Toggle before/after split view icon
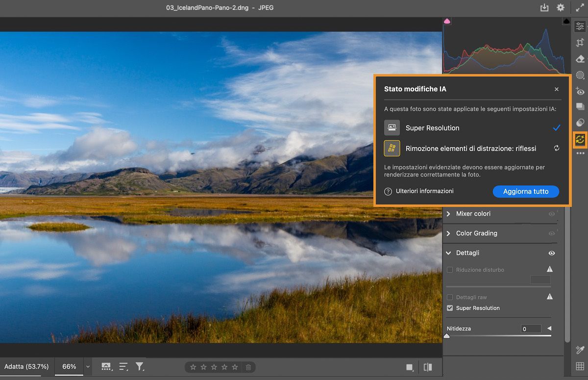The image size is (588, 380). click(428, 367)
